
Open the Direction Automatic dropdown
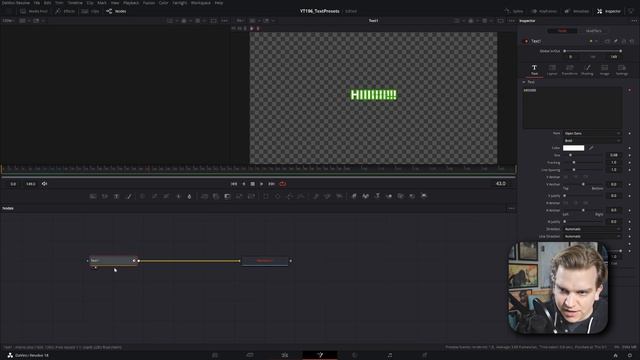tap(592, 229)
